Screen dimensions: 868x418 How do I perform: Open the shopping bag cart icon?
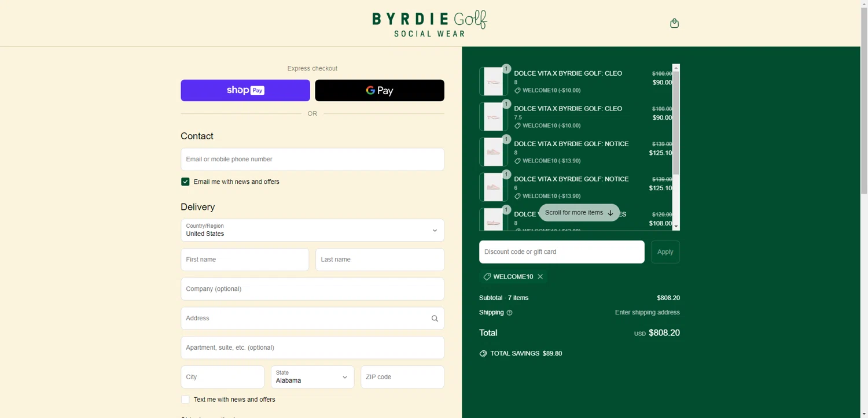[674, 23]
